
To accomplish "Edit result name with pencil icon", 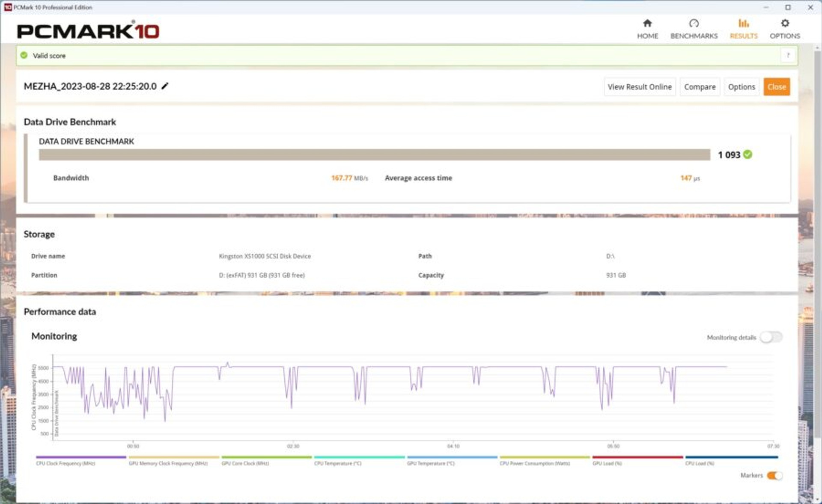I will tap(165, 86).
